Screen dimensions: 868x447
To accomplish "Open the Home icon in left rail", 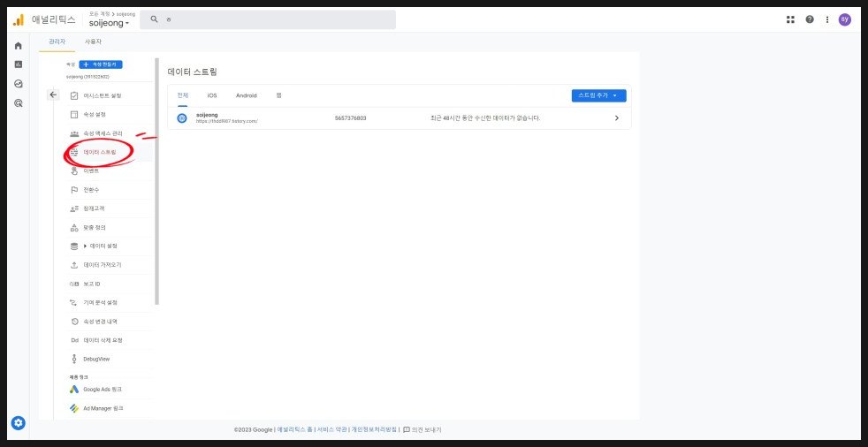I will click(19, 45).
